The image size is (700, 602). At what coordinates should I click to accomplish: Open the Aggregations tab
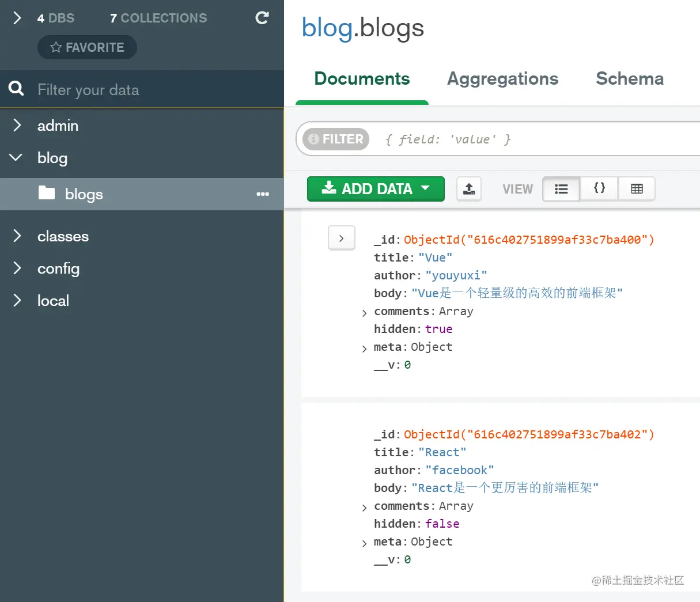pyautogui.click(x=502, y=79)
